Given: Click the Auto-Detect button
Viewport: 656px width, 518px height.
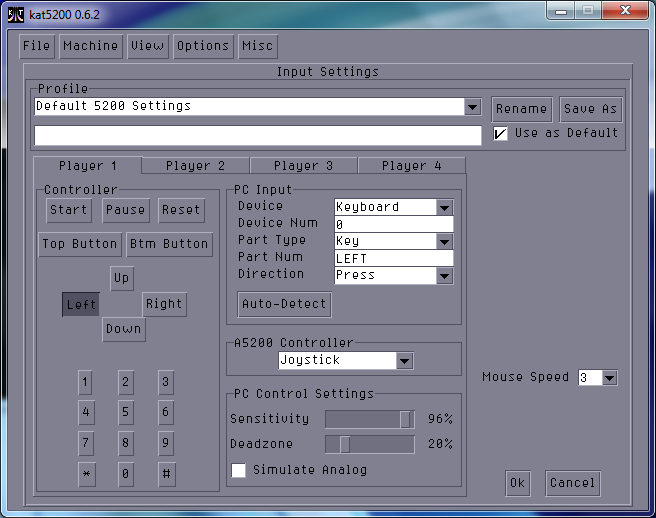Looking at the screenshot, I should click(284, 304).
